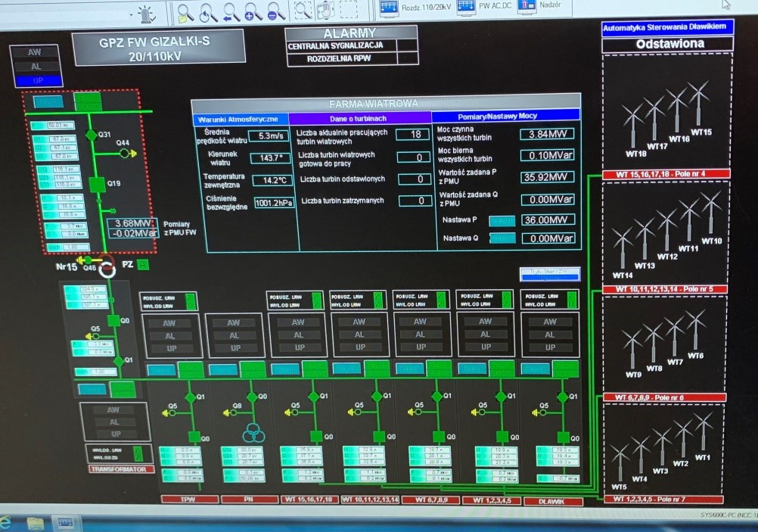758x532 pixels.
Task: Open WT 15,16,17,18 - Pole nr 4 label
Action: pyautogui.click(x=666, y=174)
